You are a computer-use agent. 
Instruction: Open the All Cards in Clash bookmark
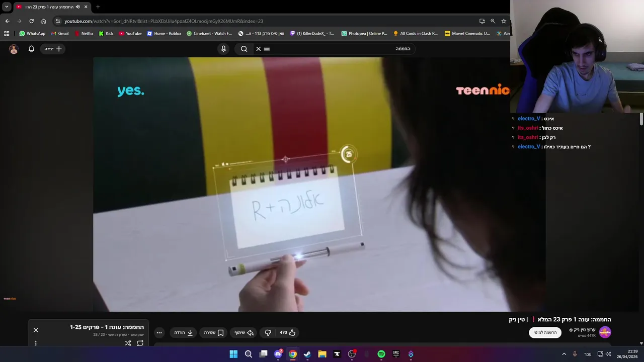tap(416, 34)
